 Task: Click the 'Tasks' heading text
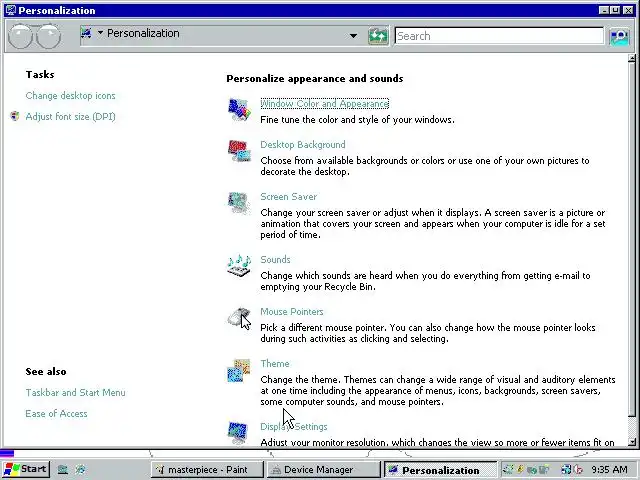[x=40, y=75]
